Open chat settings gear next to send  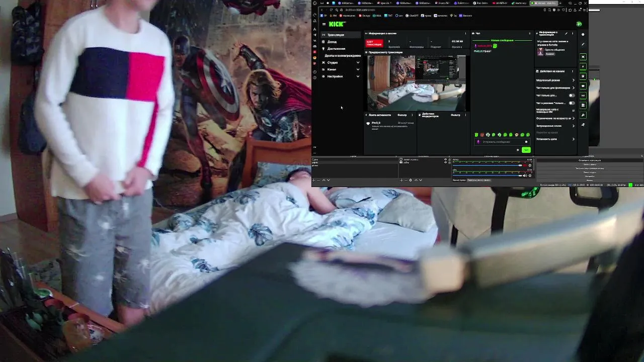click(x=518, y=150)
